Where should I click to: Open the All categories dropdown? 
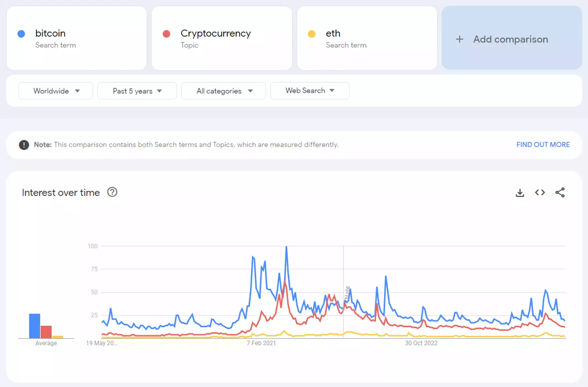(224, 91)
